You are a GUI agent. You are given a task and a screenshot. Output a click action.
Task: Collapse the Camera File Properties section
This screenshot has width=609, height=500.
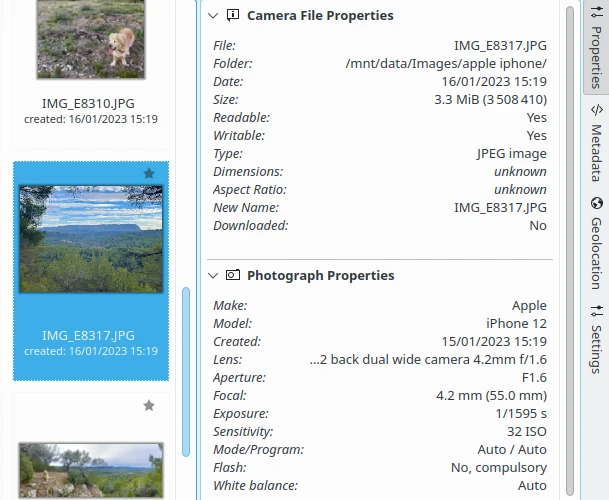coord(212,16)
